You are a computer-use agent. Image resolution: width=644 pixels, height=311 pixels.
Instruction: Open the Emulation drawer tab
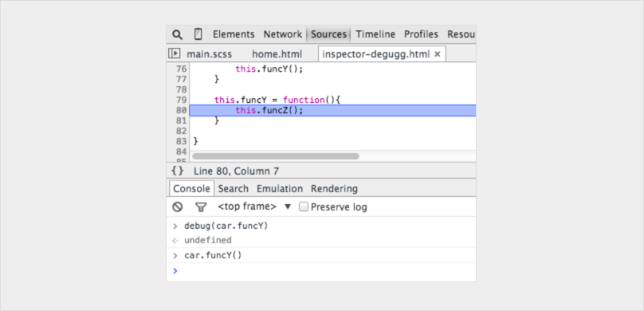[280, 189]
